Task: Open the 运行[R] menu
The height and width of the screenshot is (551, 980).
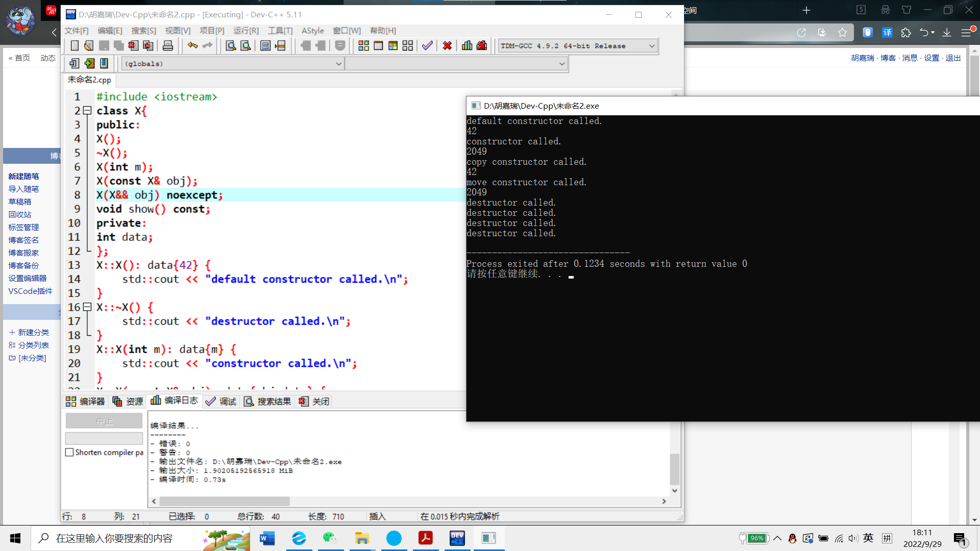Action: [x=246, y=31]
